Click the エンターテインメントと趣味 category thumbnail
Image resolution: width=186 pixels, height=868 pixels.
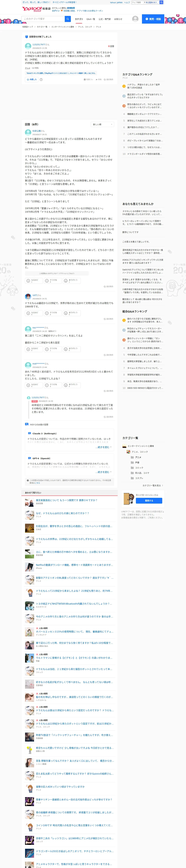pyautogui.click(x=124, y=446)
